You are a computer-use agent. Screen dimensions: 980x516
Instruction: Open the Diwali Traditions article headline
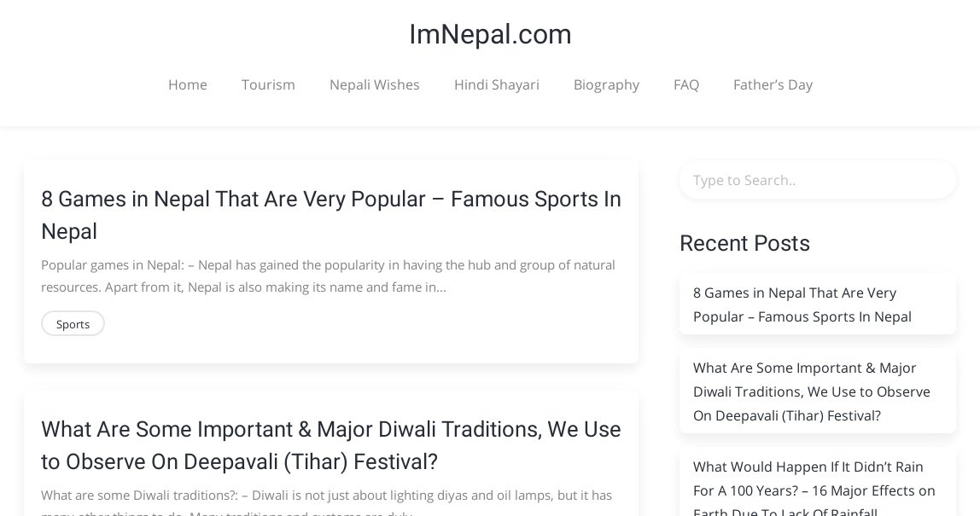click(x=331, y=445)
